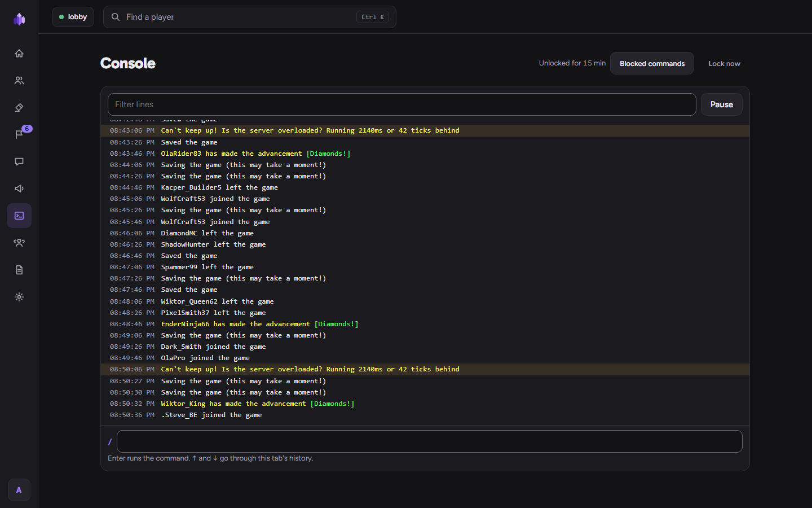This screenshot has width=812, height=508.
Task: Open the settings gear icon
Action: click(x=19, y=297)
